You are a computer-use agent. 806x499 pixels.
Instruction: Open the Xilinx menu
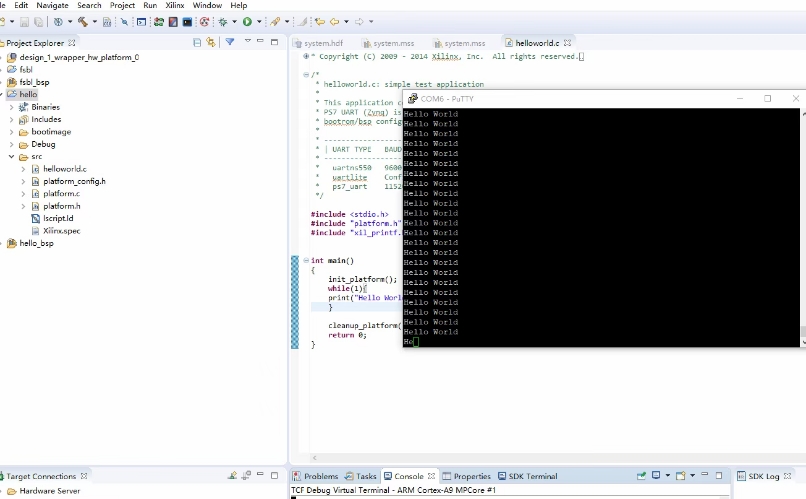(175, 5)
